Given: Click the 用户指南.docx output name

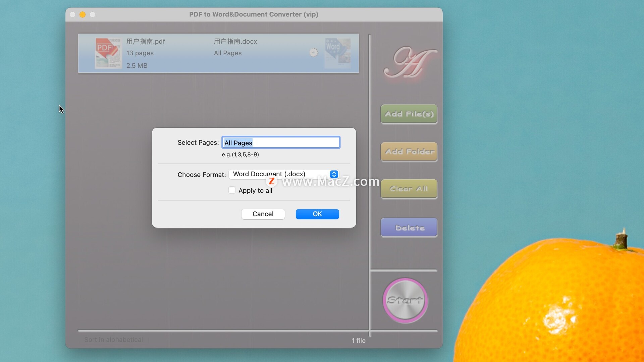Looking at the screenshot, I should pyautogui.click(x=235, y=42).
